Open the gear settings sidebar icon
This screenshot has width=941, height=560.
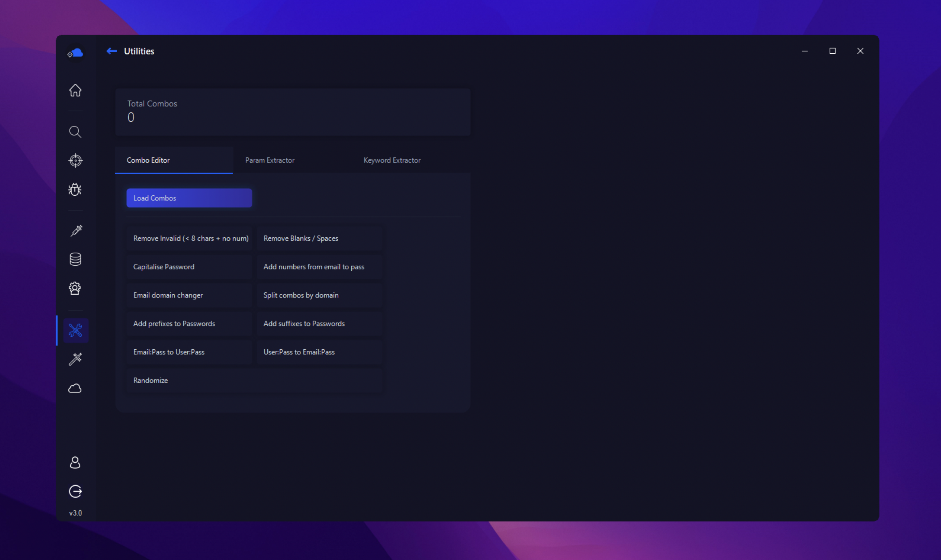(x=75, y=288)
